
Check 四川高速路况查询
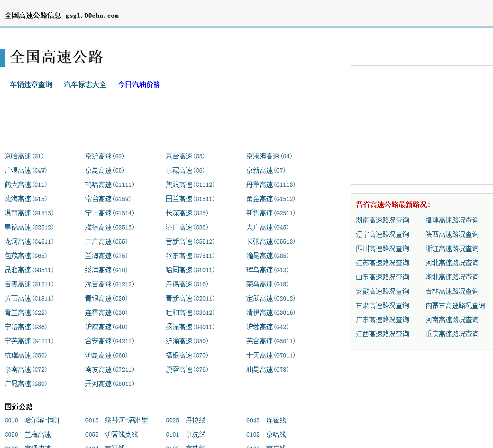coord(383,249)
